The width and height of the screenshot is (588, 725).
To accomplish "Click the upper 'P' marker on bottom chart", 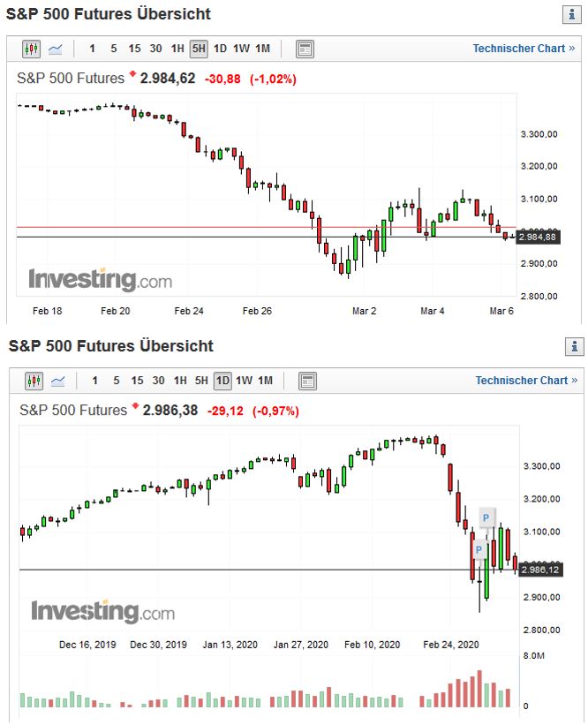I will (486, 517).
